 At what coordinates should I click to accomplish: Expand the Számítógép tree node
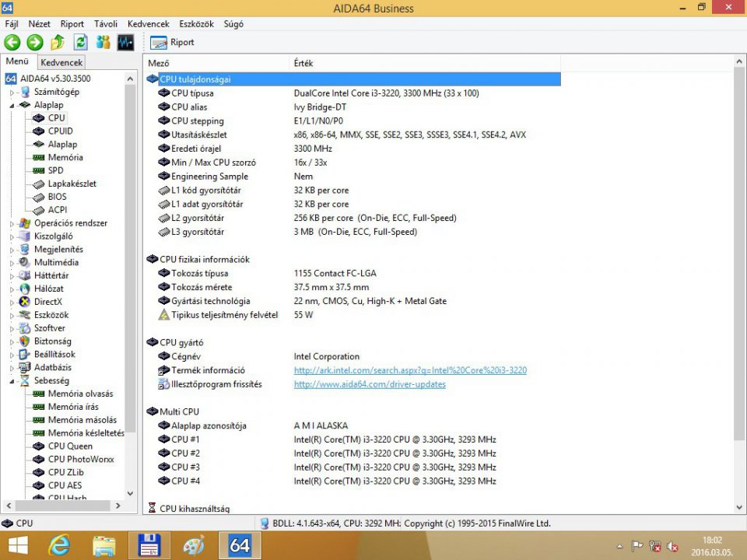coord(12,93)
